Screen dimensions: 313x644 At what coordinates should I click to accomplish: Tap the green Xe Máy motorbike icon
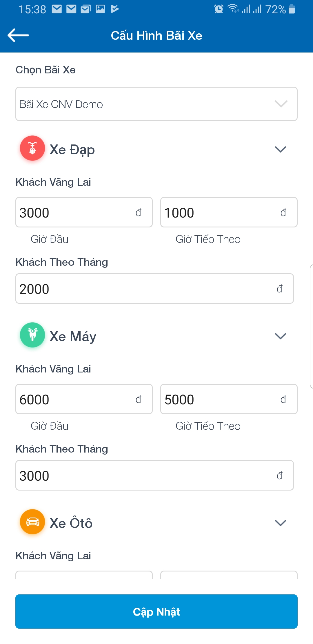pyautogui.click(x=32, y=335)
